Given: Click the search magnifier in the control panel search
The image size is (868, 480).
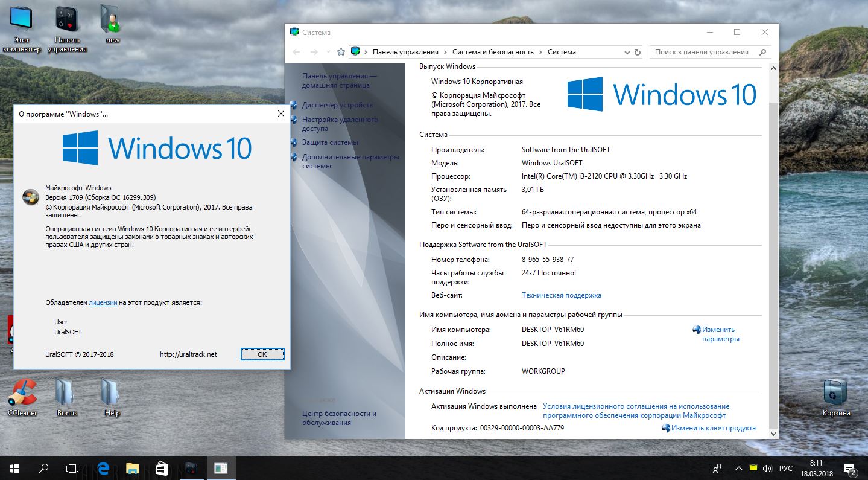Looking at the screenshot, I should click(x=763, y=52).
